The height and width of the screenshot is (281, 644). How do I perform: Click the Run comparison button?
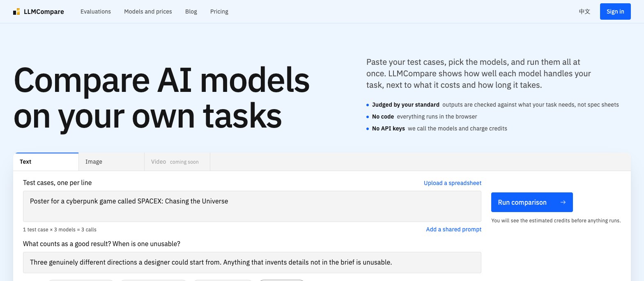(532, 202)
